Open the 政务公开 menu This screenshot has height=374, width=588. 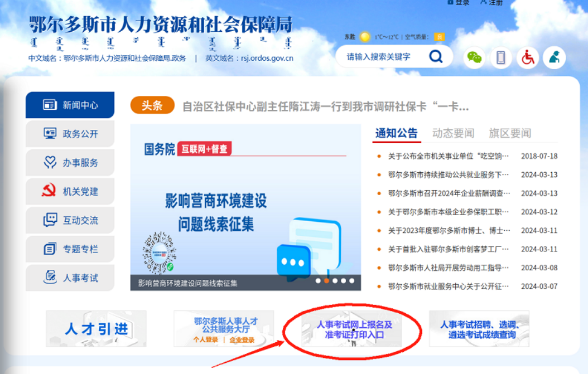click(70, 134)
